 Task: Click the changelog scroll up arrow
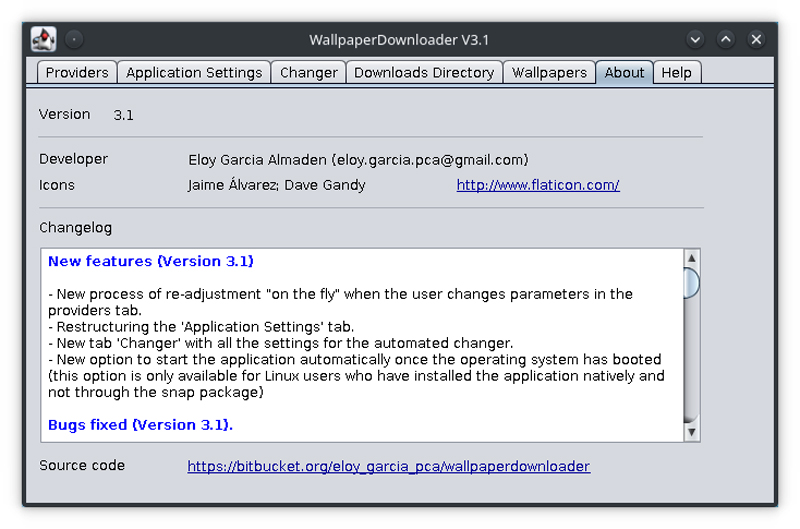(691, 258)
